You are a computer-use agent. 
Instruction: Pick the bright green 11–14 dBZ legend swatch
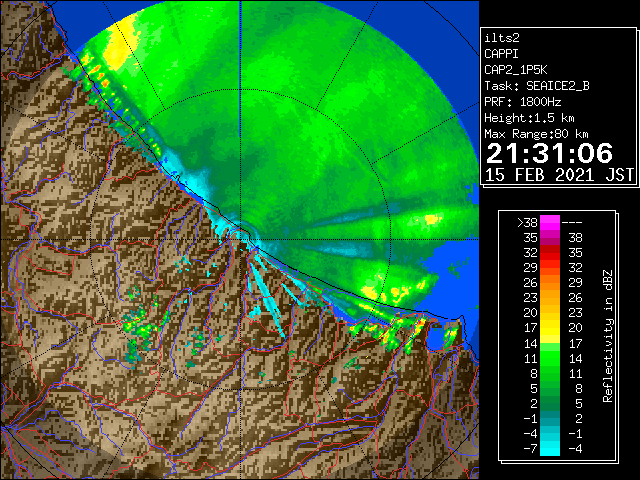[550, 358]
